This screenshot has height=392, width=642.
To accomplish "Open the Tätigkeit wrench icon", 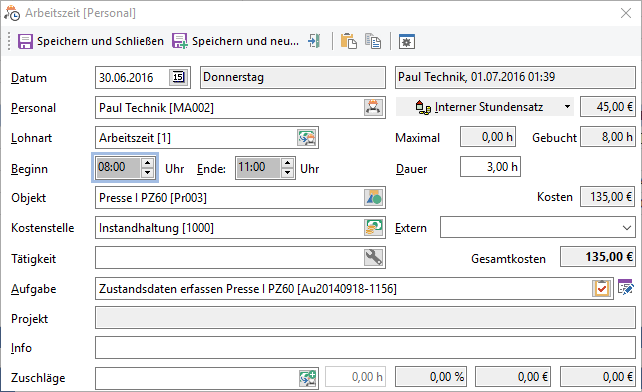I will pyautogui.click(x=373, y=257).
